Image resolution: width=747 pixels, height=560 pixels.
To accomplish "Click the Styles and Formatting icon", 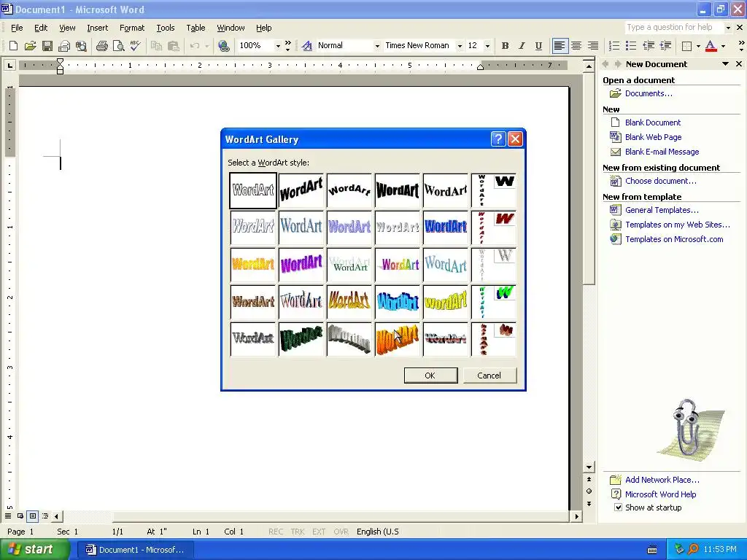I will (x=307, y=46).
